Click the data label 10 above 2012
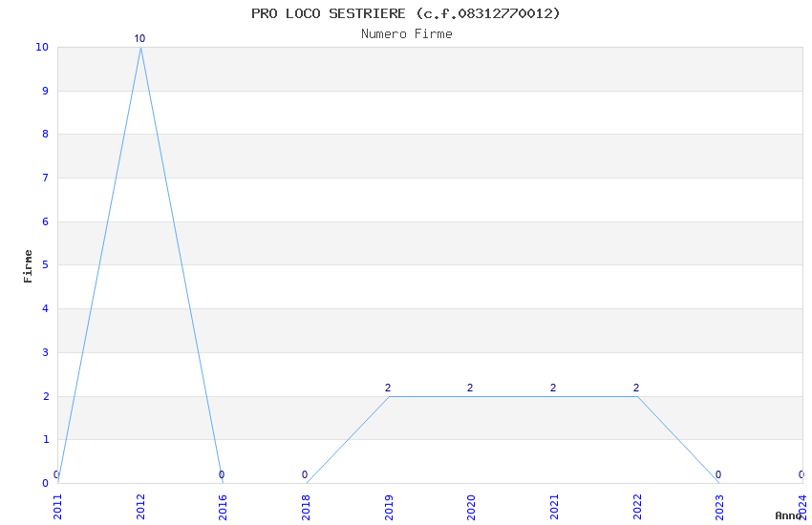This screenshot has height=525, width=812. pos(139,39)
